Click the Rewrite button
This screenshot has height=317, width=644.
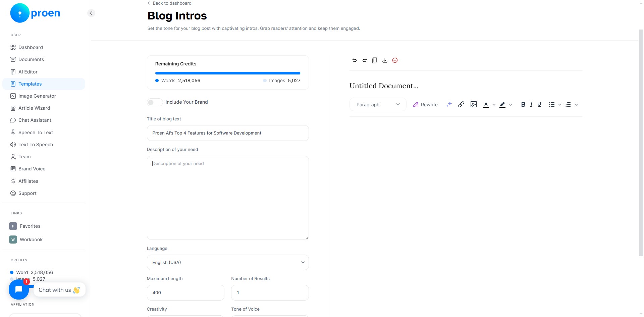(x=425, y=105)
